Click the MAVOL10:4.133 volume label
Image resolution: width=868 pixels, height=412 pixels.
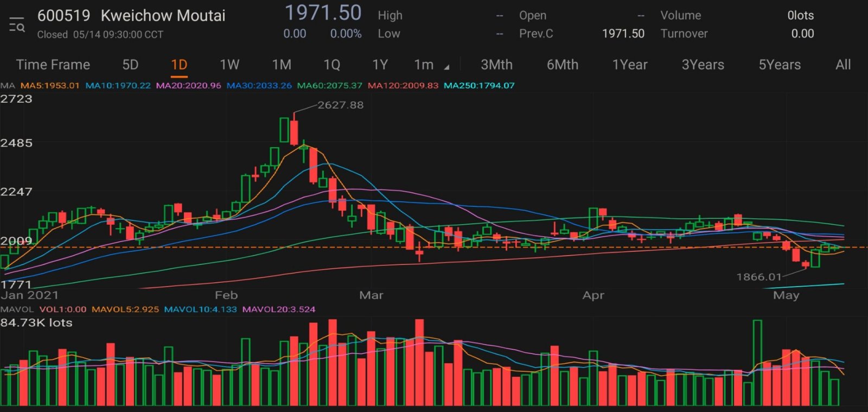tap(200, 309)
